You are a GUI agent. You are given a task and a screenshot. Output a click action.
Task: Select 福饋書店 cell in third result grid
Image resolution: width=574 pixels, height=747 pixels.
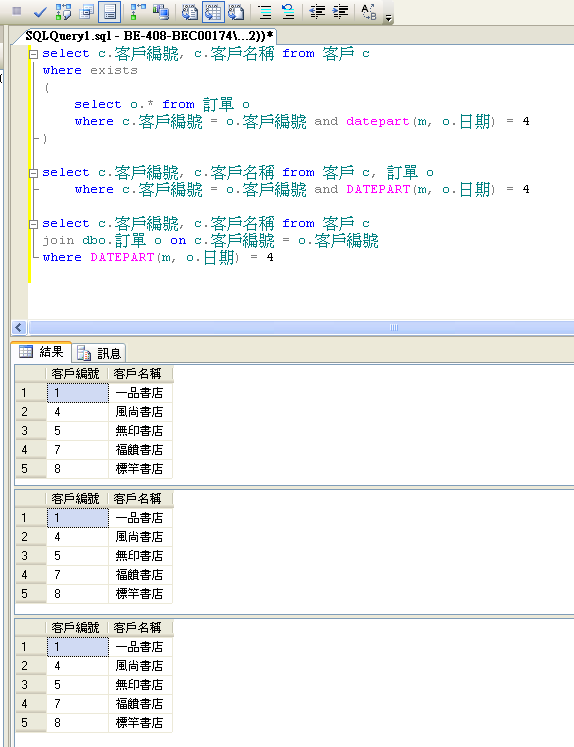tap(140, 705)
